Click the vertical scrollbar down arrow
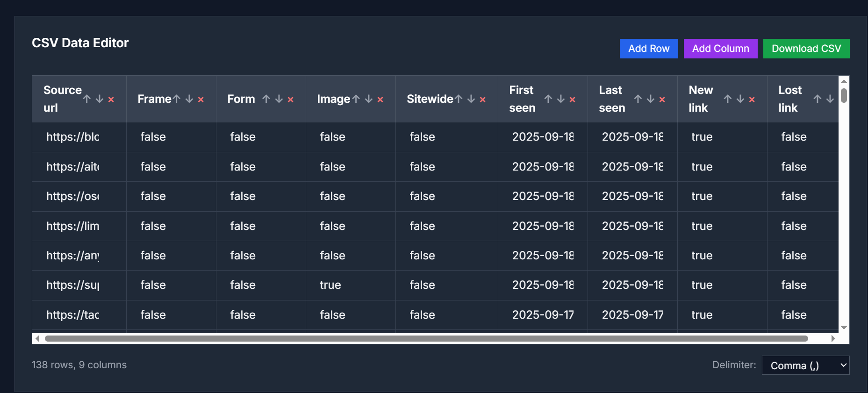 844,328
